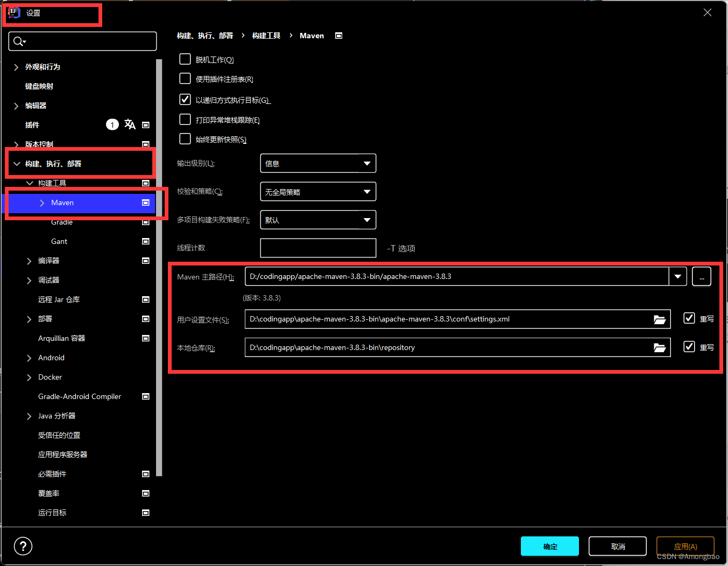Open the 校验和策略 dropdown
728x566 pixels.
point(317,191)
